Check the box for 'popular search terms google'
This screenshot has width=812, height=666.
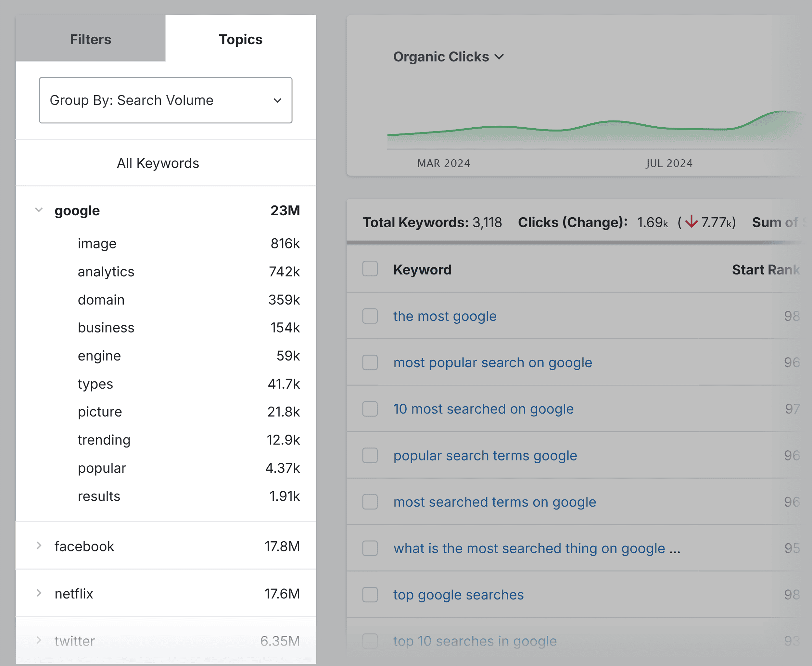370,455
